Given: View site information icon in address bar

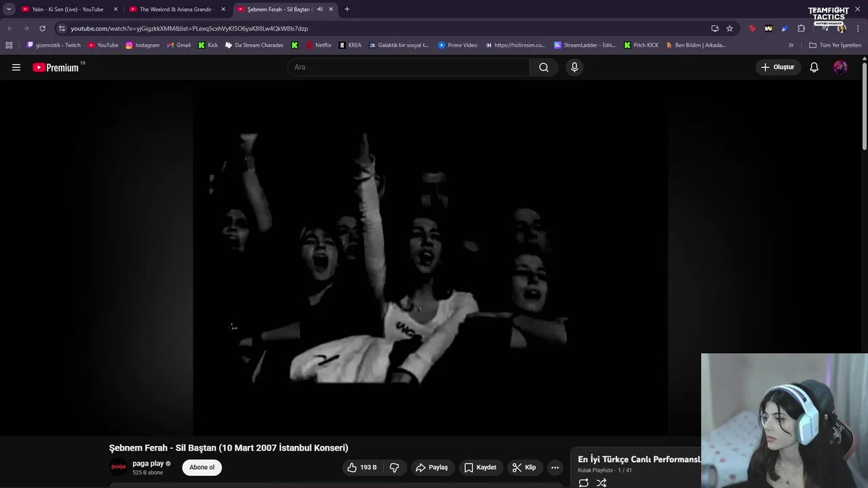Looking at the screenshot, I should (62, 28).
